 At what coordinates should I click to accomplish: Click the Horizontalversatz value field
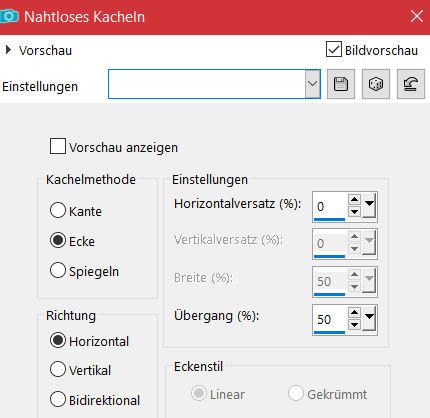330,207
